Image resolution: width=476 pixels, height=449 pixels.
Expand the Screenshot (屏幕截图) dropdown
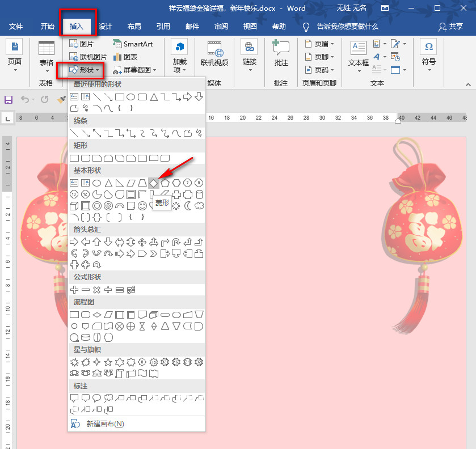[x=135, y=70]
